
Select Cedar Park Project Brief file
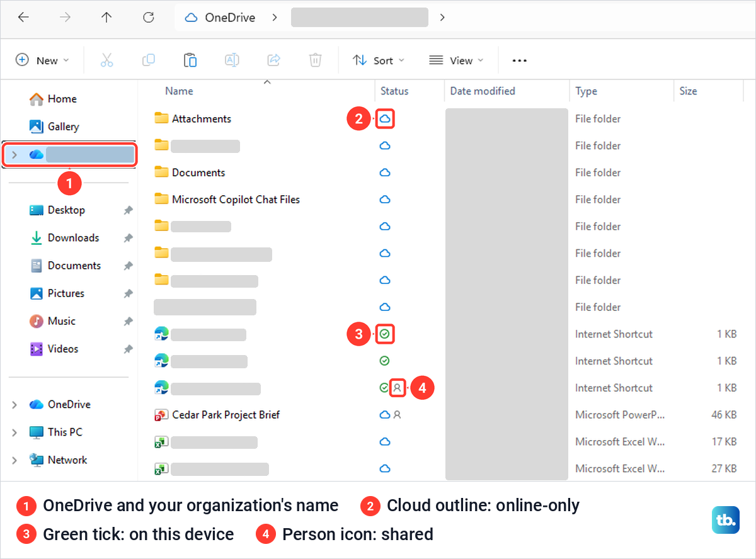[226, 415]
